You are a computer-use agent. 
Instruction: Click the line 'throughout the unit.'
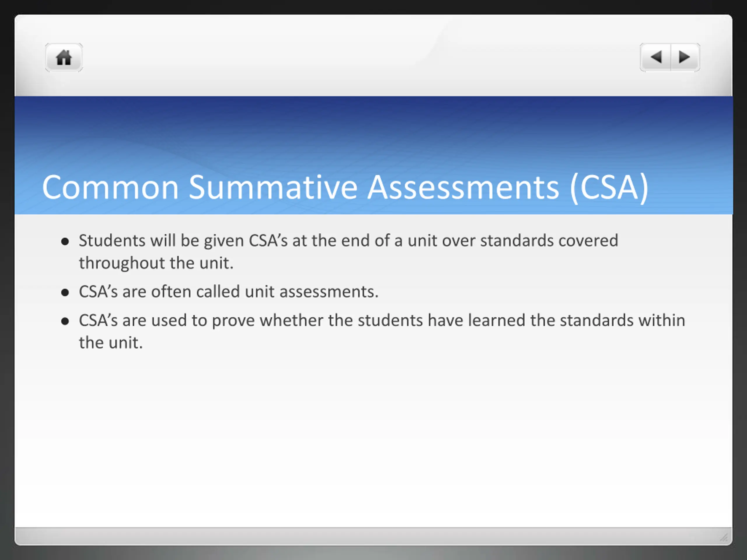(156, 263)
